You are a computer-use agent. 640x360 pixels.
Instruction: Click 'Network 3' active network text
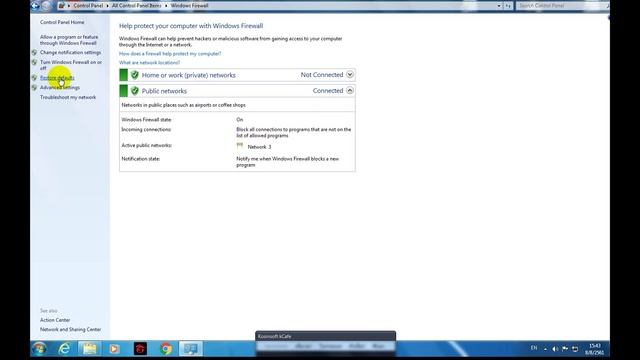click(x=259, y=147)
